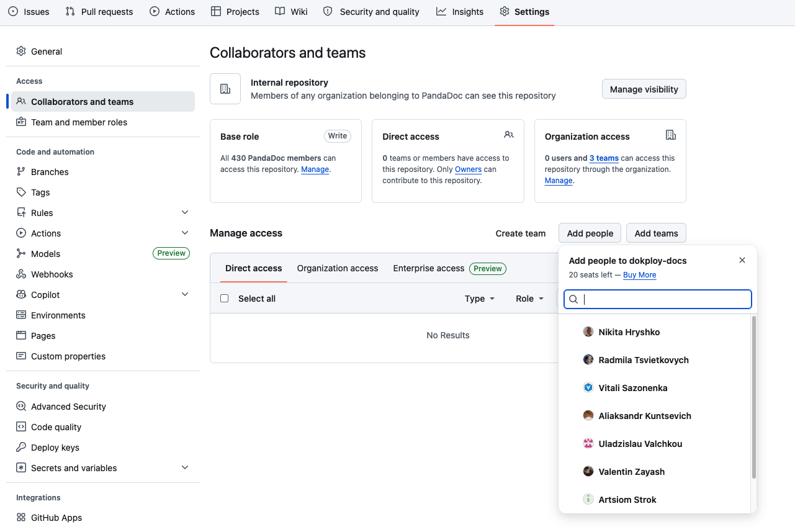Click the Branches icon in sidebar
This screenshot has width=795, height=532.
21,172
